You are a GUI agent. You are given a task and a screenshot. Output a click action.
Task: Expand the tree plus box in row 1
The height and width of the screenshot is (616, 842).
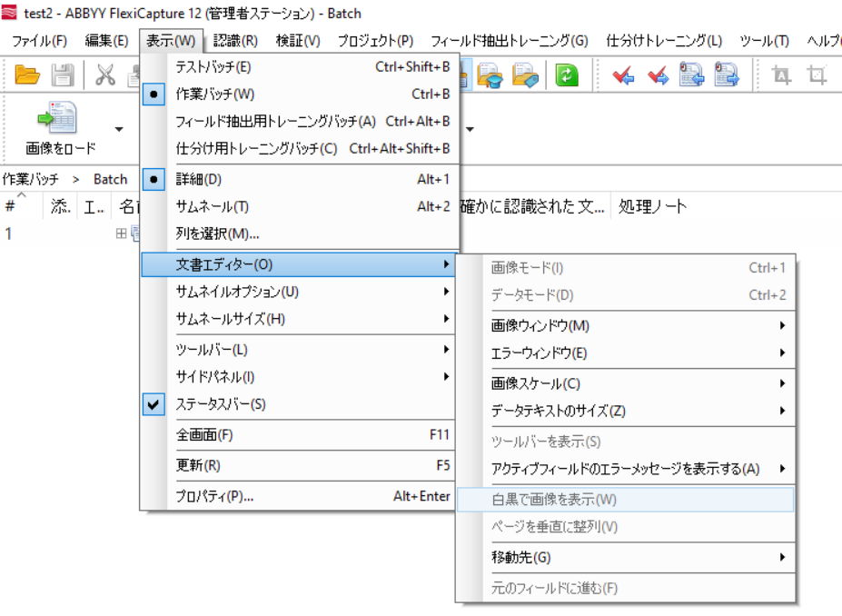coord(122,233)
